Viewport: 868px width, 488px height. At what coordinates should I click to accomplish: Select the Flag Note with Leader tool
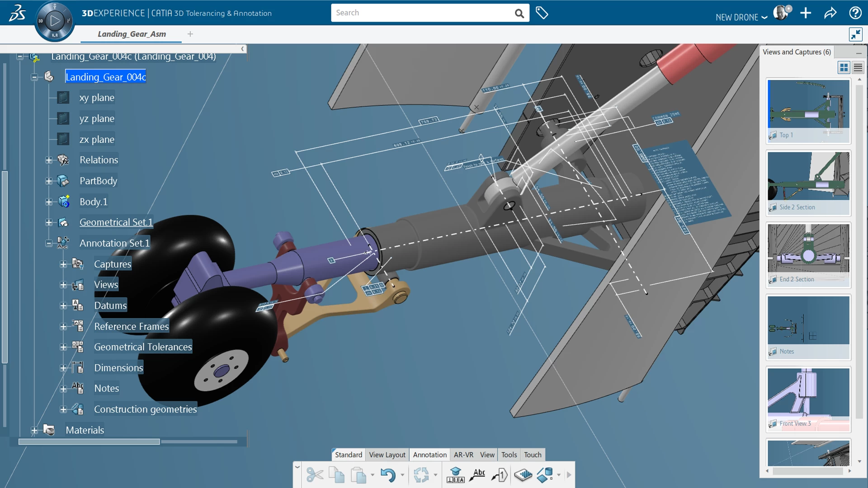click(500, 475)
